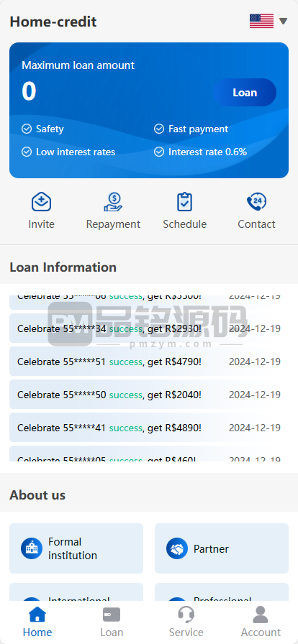Select the 55*****34 R$2930 loan row
The width and height of the screenshot is (298, 644).
149,328
